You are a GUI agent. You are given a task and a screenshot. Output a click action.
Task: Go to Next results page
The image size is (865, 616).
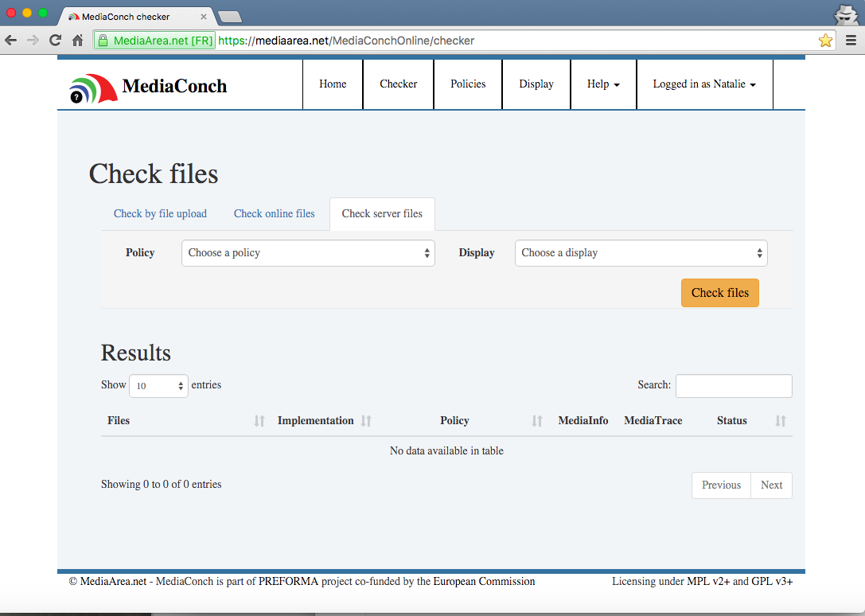tap(771, 485)
